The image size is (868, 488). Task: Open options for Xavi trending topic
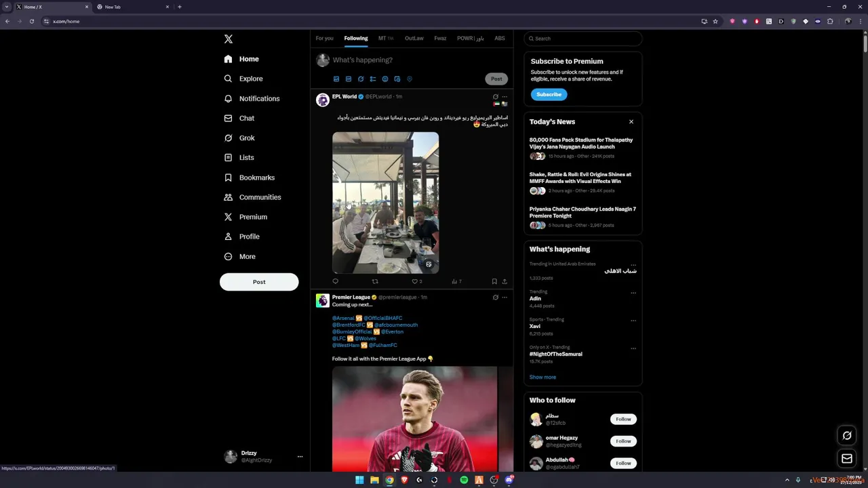tap(633, 321)
